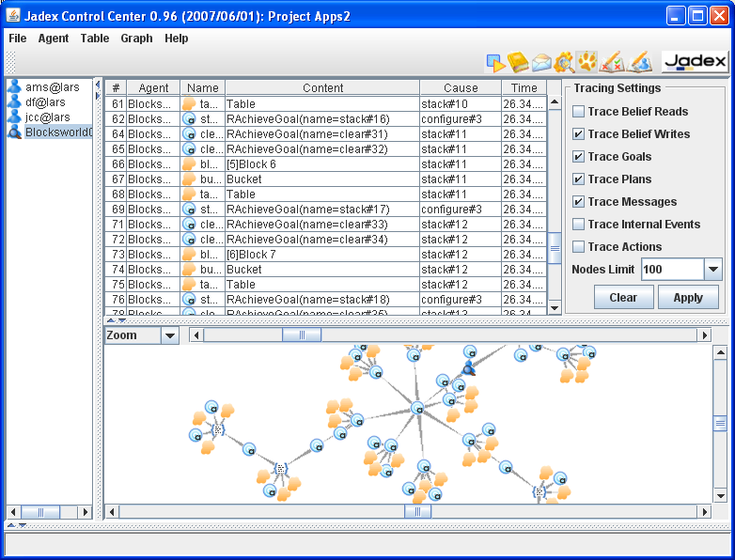
Task: Open the Agent menu
Action: 54,39
